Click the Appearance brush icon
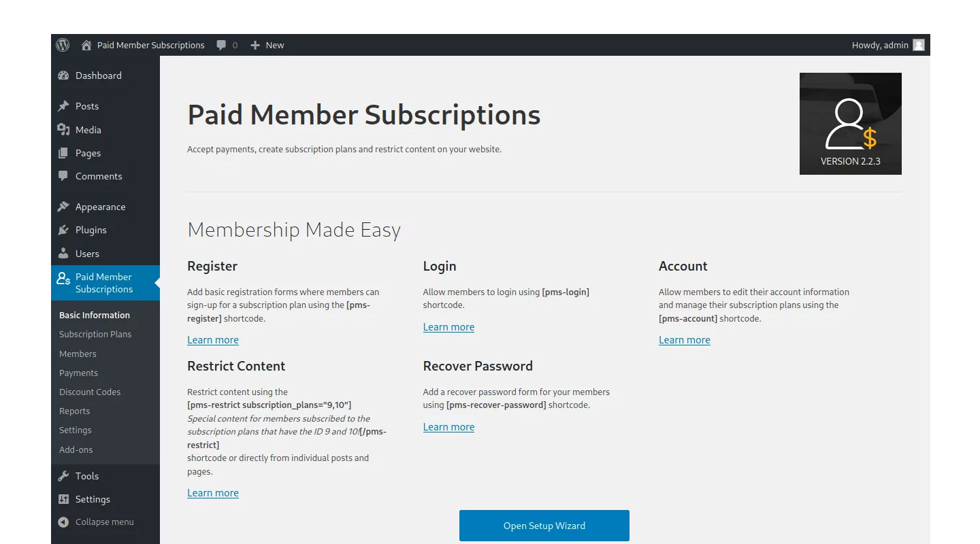The image size is (980, 544). coord(64,206)
